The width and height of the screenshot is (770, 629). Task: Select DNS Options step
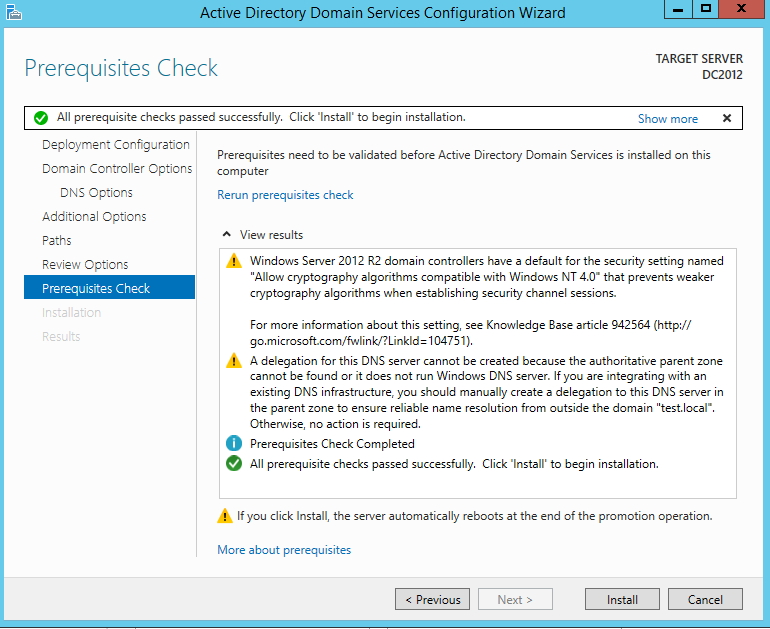click(96, 192)
